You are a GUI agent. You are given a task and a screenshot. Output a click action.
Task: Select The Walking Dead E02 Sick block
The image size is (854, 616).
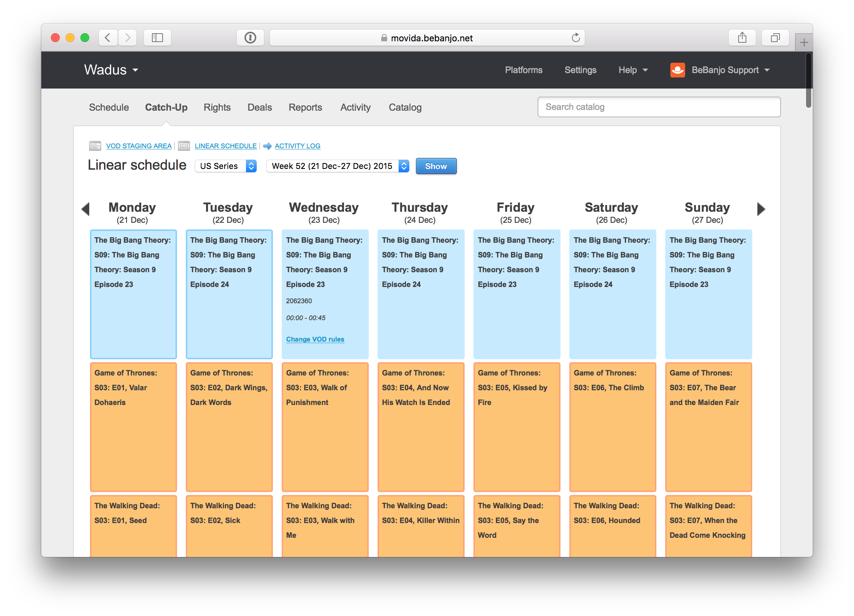point(229,526)
